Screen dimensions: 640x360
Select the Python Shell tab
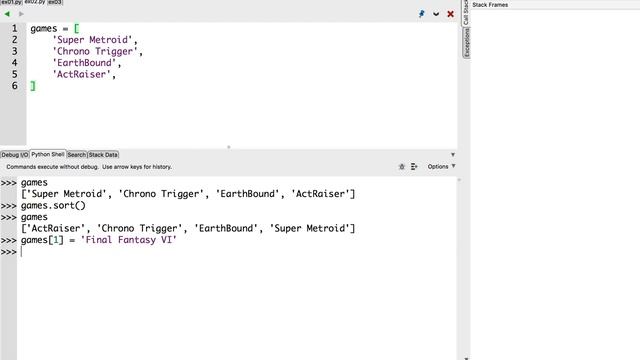point(48,154)
